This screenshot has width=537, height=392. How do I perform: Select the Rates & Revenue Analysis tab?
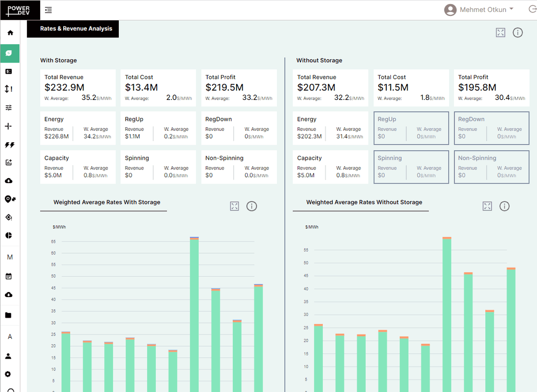pyautogui.click(x=76, y=29)
